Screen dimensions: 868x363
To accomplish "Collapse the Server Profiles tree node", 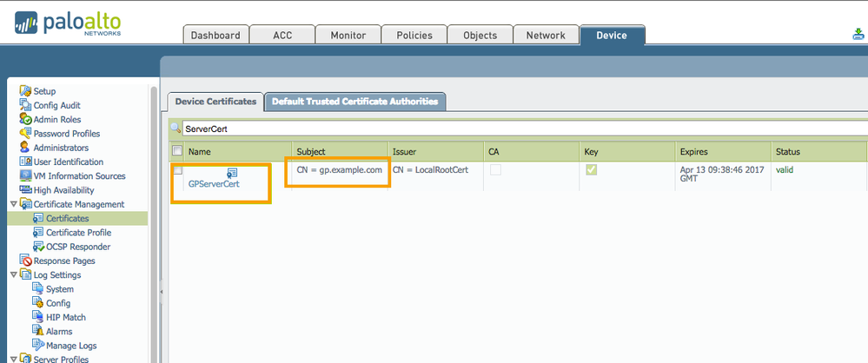I will 13,360.
